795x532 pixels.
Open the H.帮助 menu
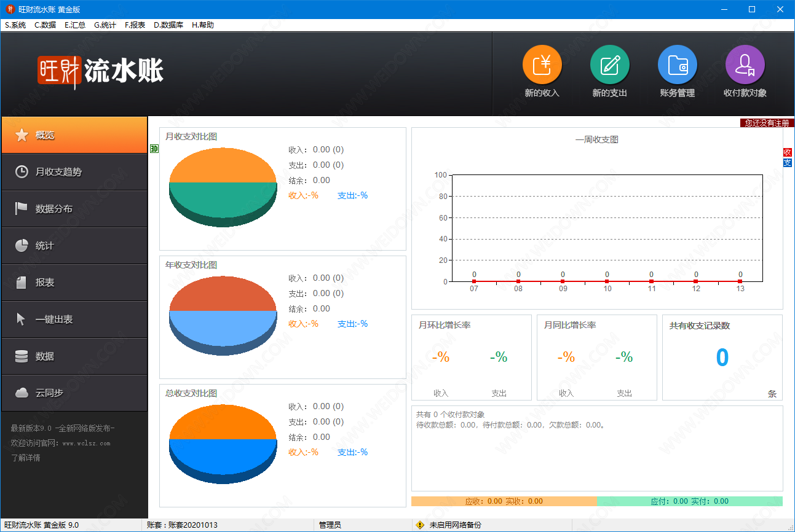point(203,25)
